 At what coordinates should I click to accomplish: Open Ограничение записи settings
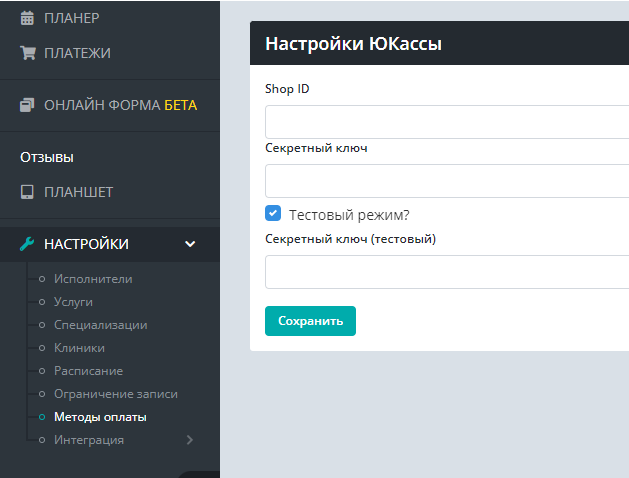click(x=115, y=394)
